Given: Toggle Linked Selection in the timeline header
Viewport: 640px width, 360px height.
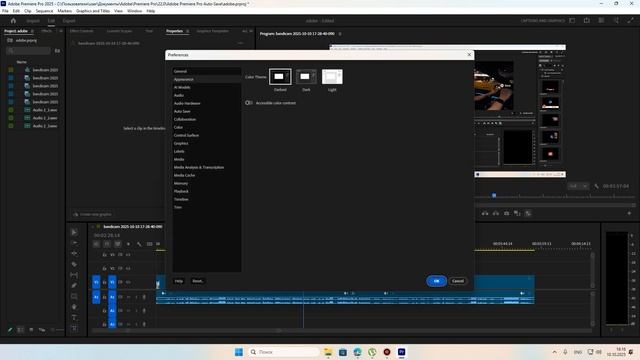Looking at the screenshot, I should click(x=118, y=244).
